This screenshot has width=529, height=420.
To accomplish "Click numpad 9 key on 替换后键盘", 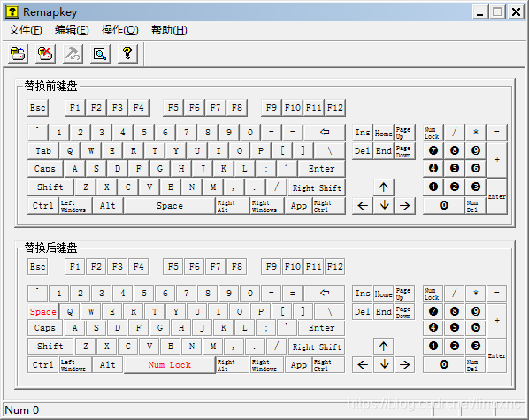I will point(476,311).
